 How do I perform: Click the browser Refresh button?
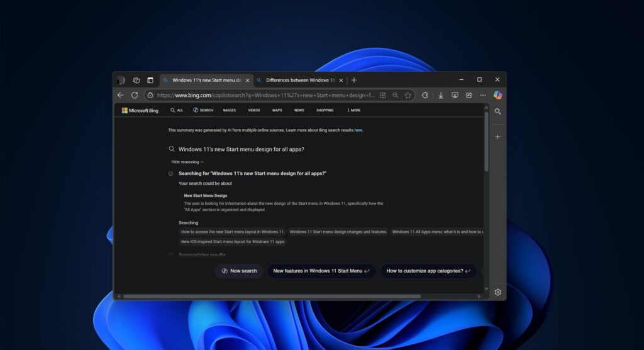135,95
